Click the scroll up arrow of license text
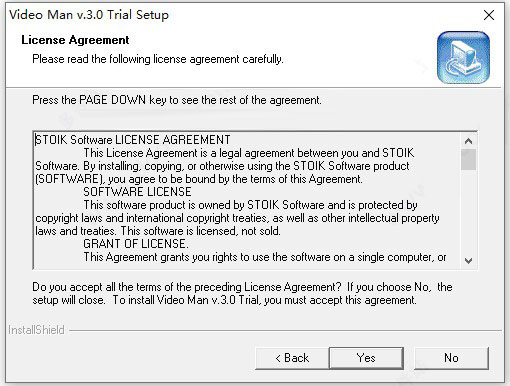Image resolution: width=510 pixels, height=386 pixels. click(x=468, y=141)
